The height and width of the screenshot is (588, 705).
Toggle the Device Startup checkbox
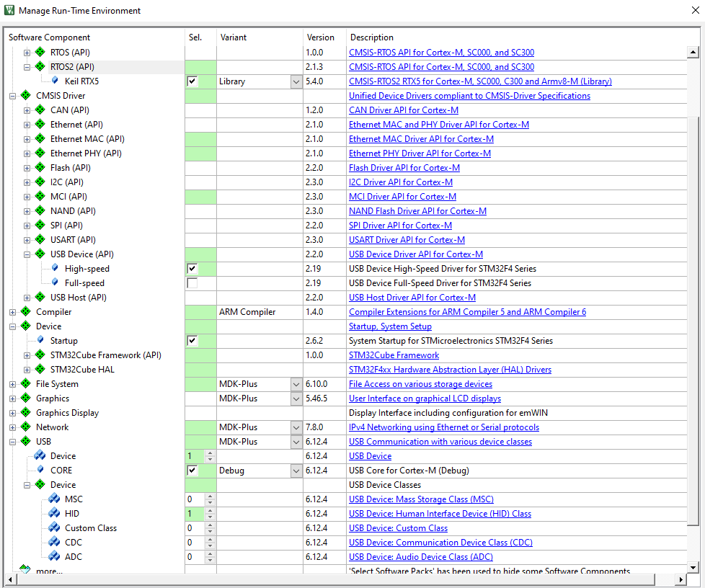[x=192, y=341]
